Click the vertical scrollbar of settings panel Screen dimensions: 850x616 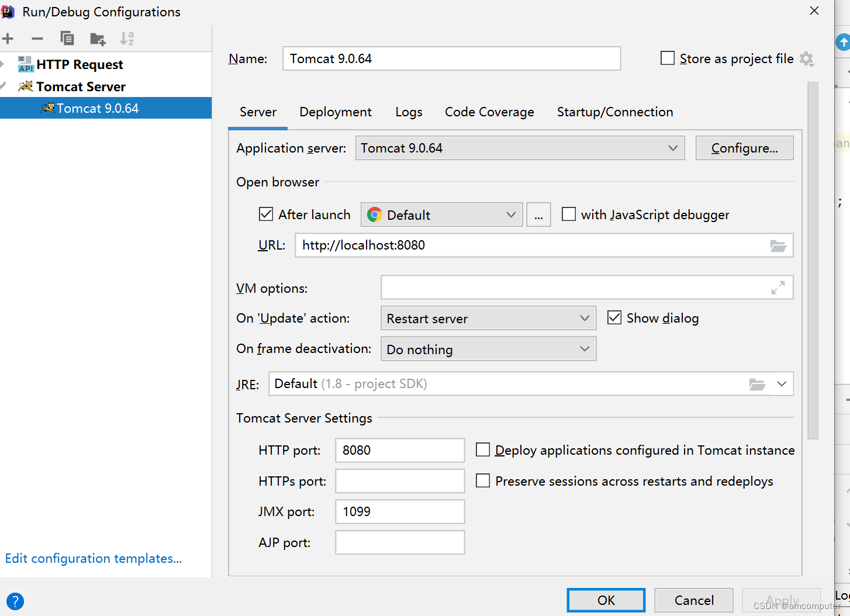[813, 260]
